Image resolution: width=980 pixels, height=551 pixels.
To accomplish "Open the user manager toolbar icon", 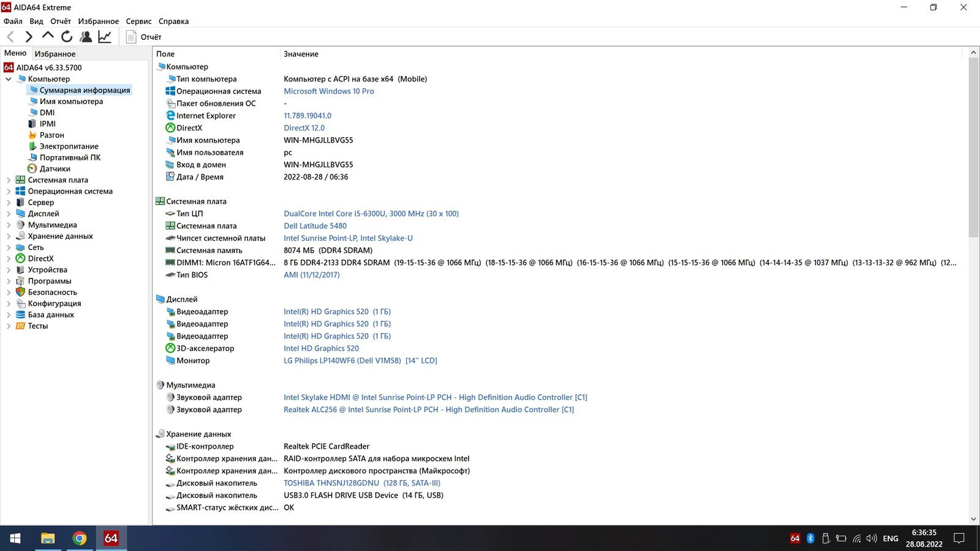I will [x=86, y=37].
